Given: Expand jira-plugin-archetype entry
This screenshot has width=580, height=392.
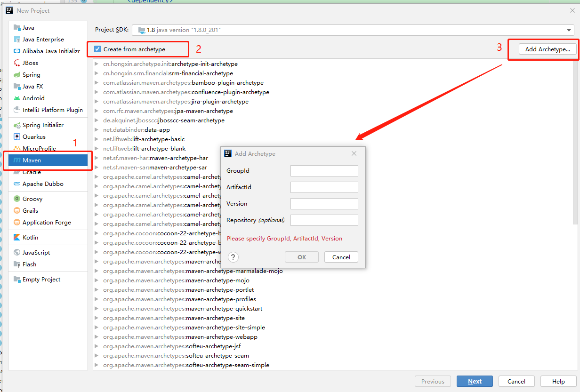Looking at the screenshot, I should coord(97,102).
